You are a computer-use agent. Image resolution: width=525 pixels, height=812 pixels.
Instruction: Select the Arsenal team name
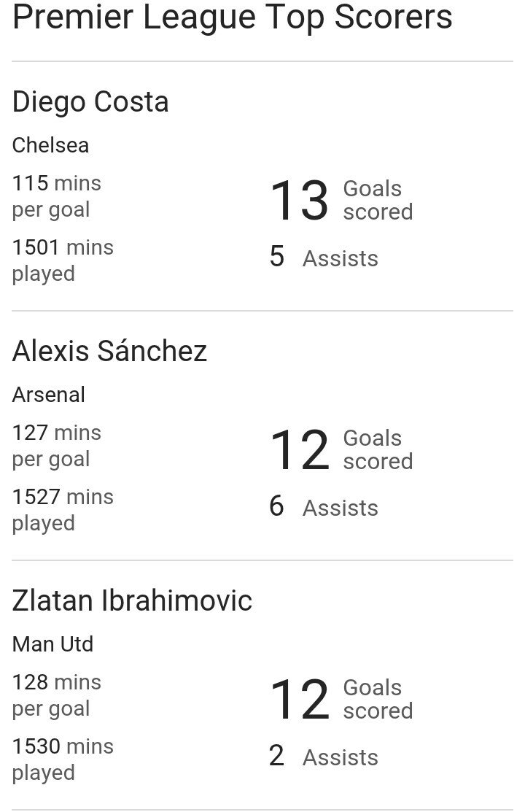click(48, 395)
